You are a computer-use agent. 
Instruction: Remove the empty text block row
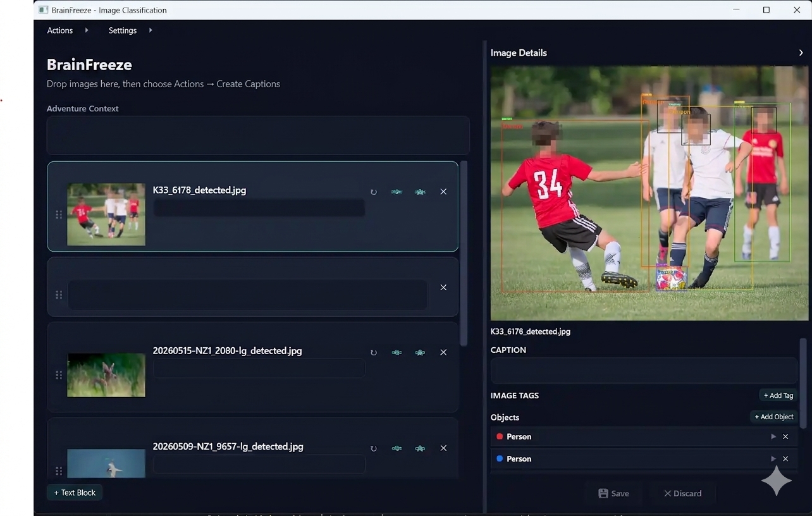coord(443,287)
